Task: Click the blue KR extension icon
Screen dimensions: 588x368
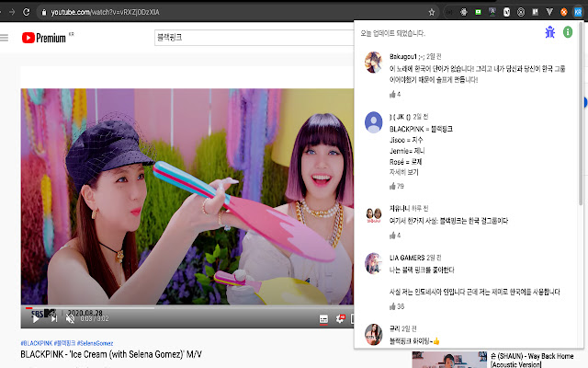Action: [578, 12]
